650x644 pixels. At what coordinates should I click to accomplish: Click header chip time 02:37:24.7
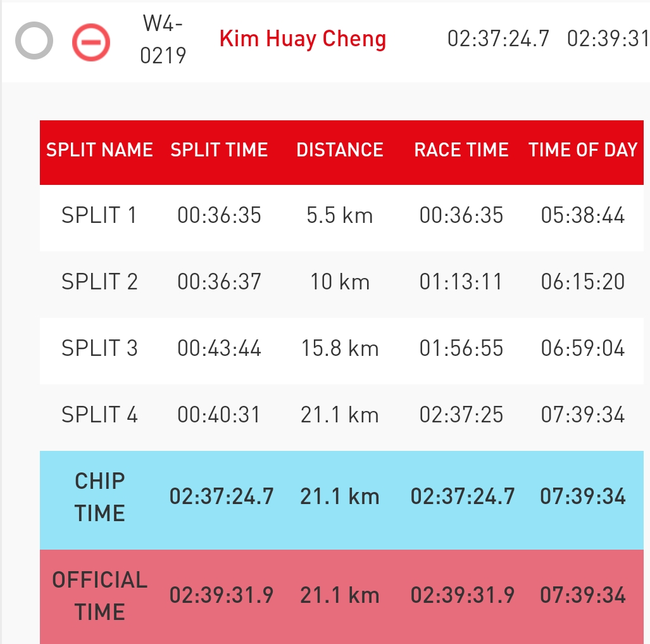(x=498, y=39)
